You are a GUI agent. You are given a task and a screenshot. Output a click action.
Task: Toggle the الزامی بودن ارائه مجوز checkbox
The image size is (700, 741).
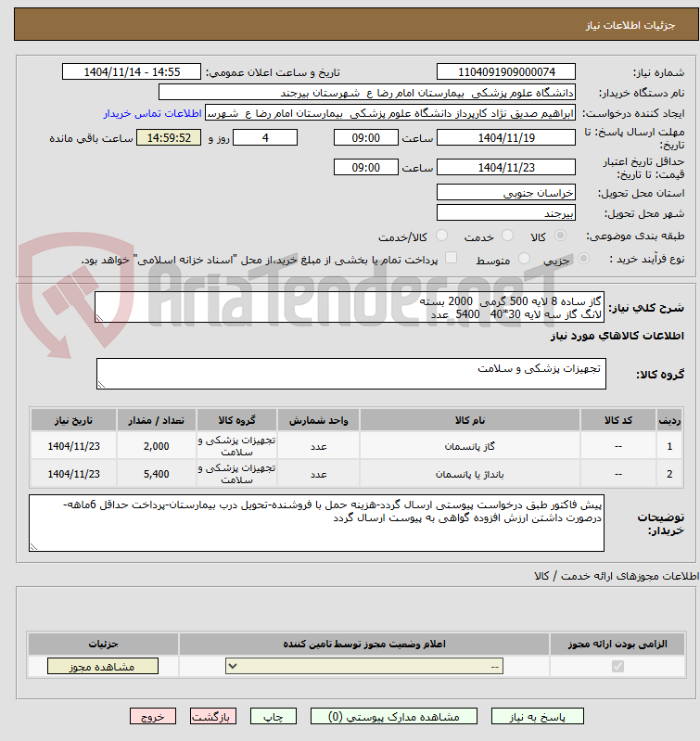617,666
